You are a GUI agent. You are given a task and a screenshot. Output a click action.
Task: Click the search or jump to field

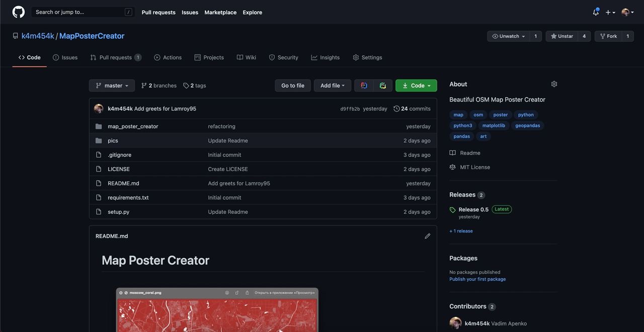pos(84,12)
